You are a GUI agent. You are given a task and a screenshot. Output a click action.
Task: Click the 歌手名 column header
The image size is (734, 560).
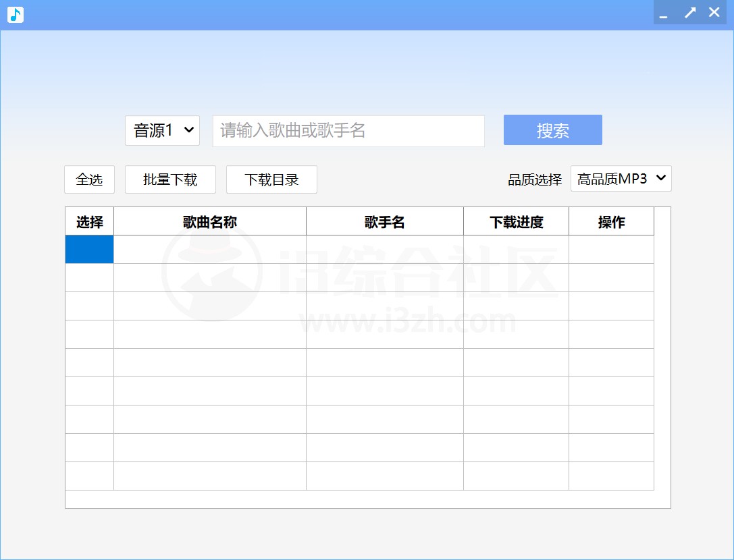point(385,221)
